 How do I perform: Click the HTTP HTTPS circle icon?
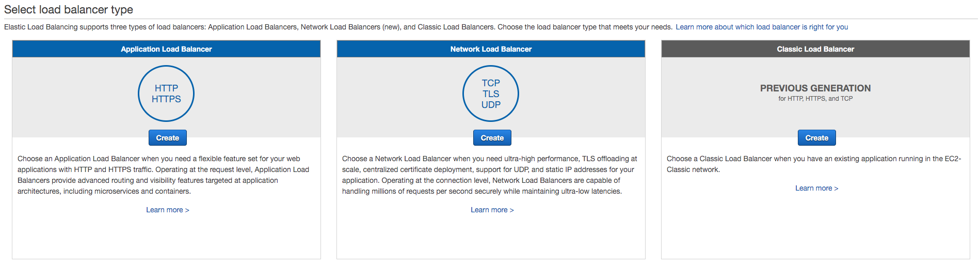point(166,93)
